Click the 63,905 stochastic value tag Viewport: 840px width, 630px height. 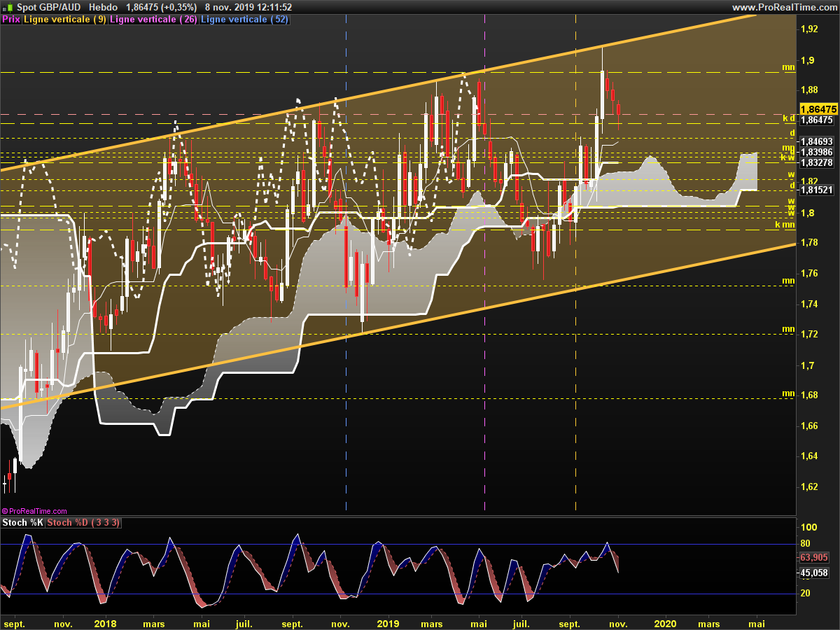tap(815, 558)
